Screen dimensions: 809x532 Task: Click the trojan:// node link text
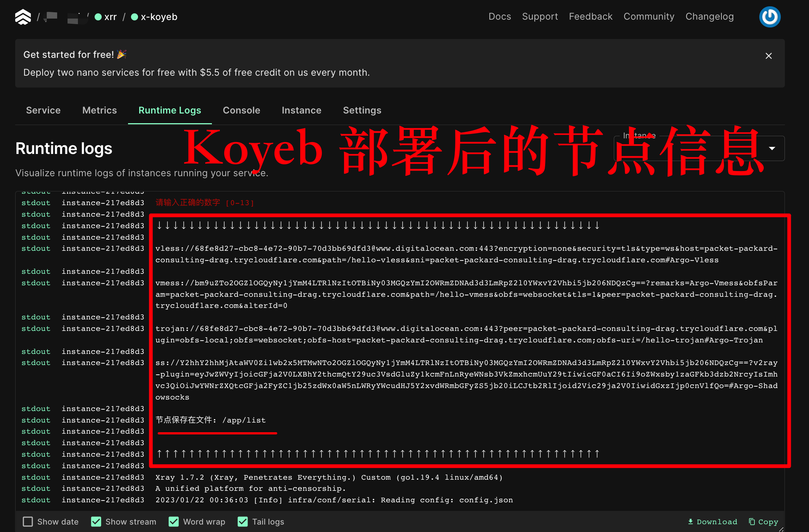[466, 334]
